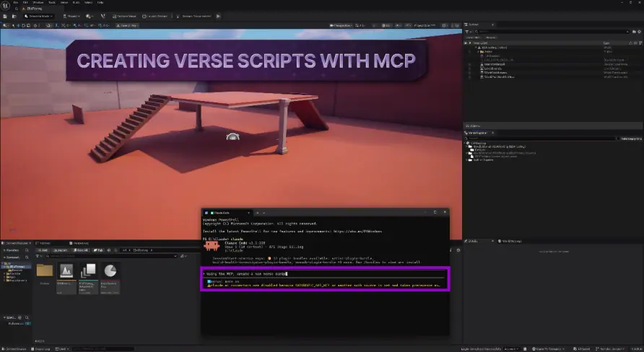This screenshot has height=352, width=644.
Task: Click the pie chart asset thumbnail
Action: [x=110, y=270]
